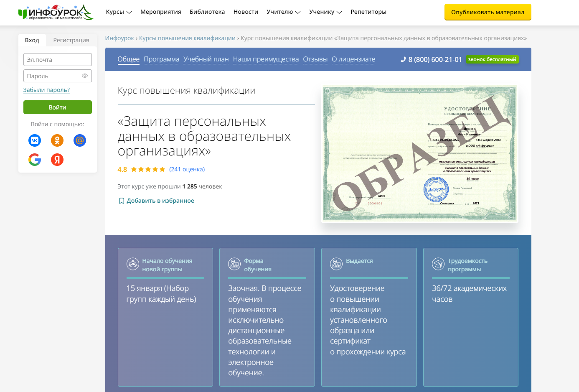Viewport: 579px width, 392px height.
Task: Click Инфоурок breadcrumb link
Action: [x=119, y=38]
